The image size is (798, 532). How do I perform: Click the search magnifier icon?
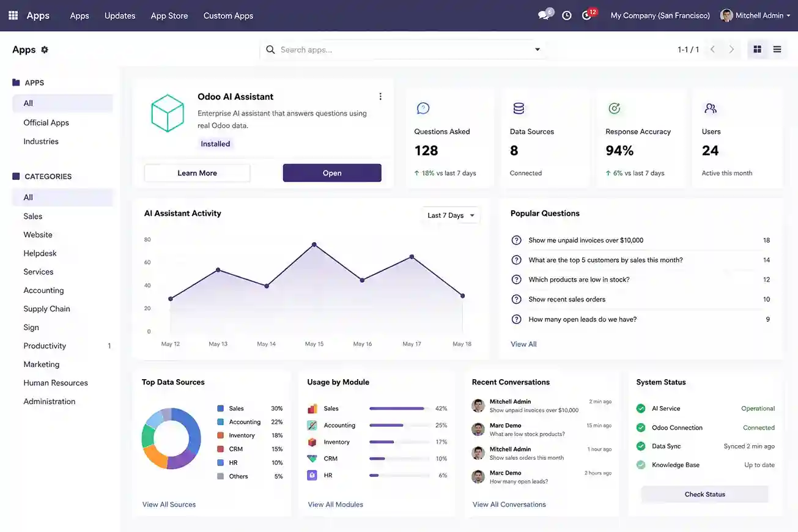(x=270, y=50)
